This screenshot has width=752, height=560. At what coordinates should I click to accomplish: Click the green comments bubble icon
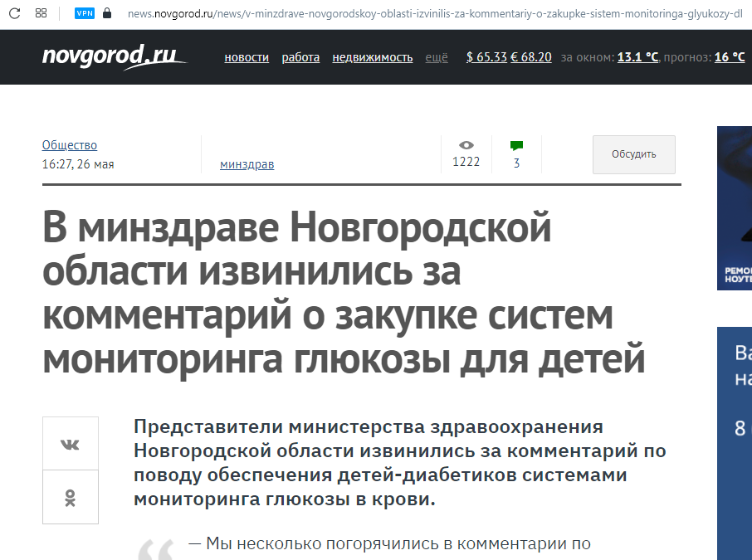tap(516, 146)
